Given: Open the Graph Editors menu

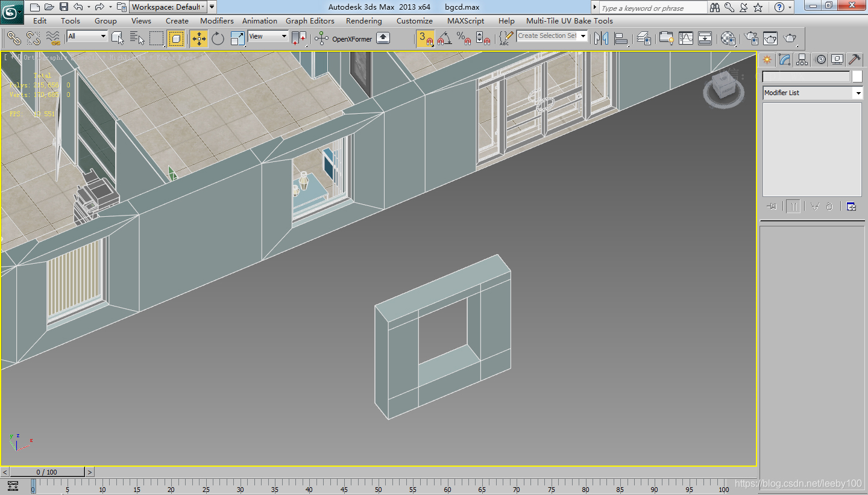Looking at the screenshot, I should click(x=310, y=20).
